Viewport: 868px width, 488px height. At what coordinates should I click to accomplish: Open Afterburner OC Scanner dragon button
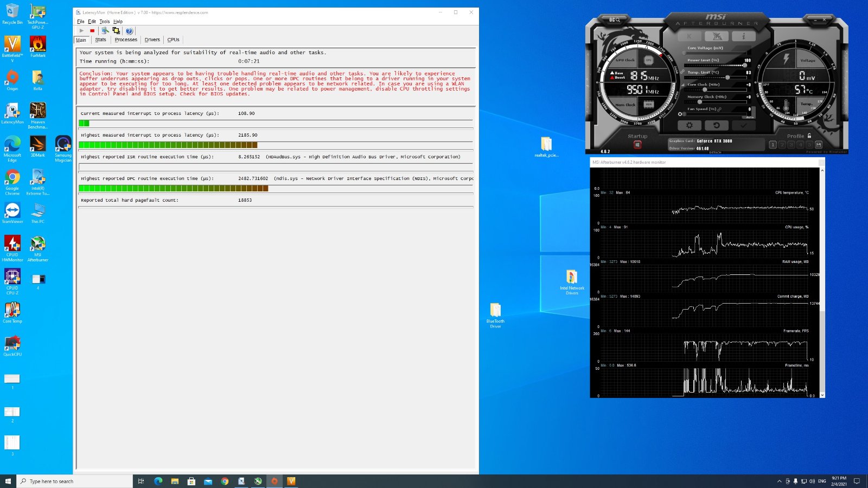click(x=717, y=36)
